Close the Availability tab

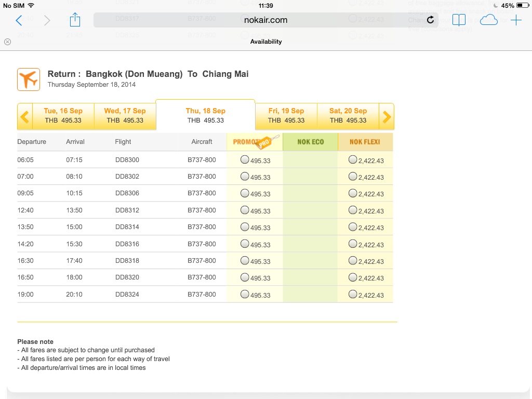point(7,42)
